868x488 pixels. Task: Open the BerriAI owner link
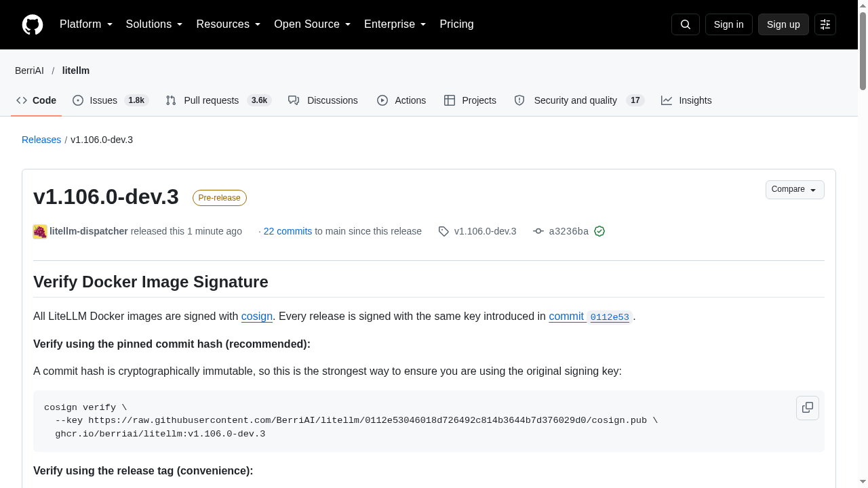tap(29, 70)
